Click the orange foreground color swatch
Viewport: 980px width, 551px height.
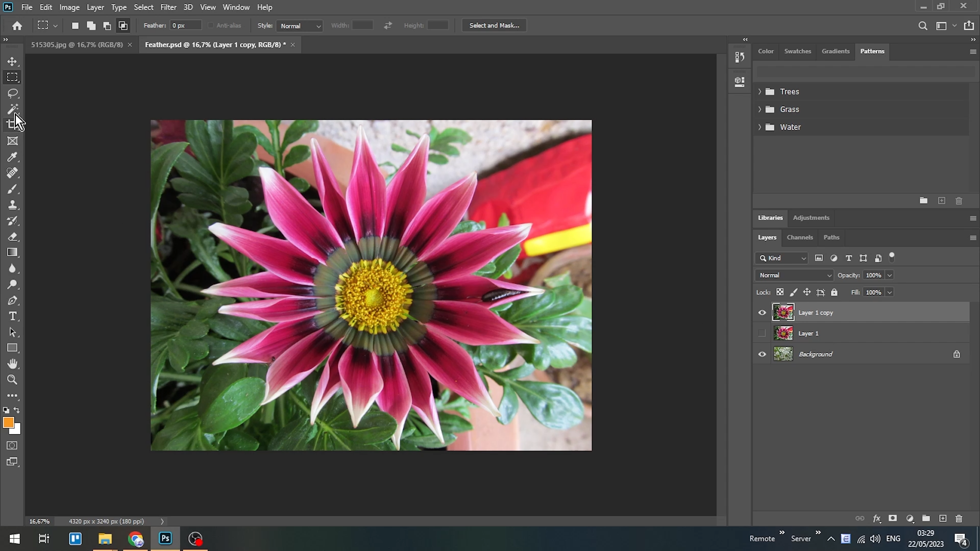coord(8,422)
